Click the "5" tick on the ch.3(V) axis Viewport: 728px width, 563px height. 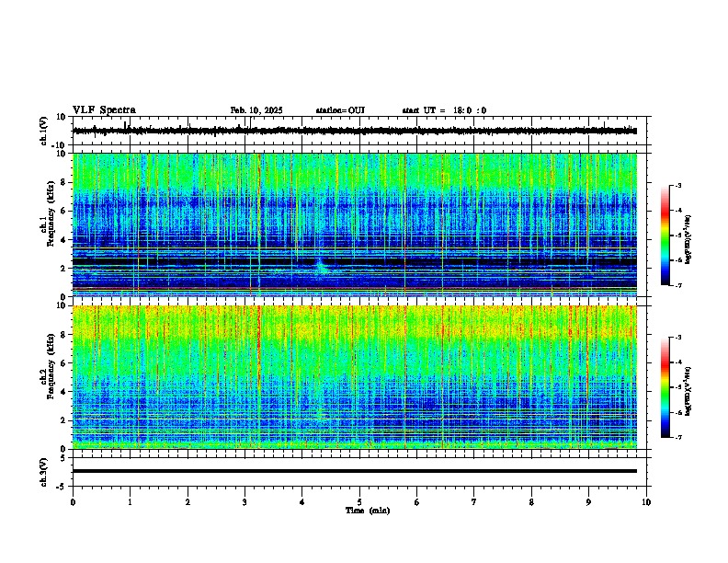[64, 458]
